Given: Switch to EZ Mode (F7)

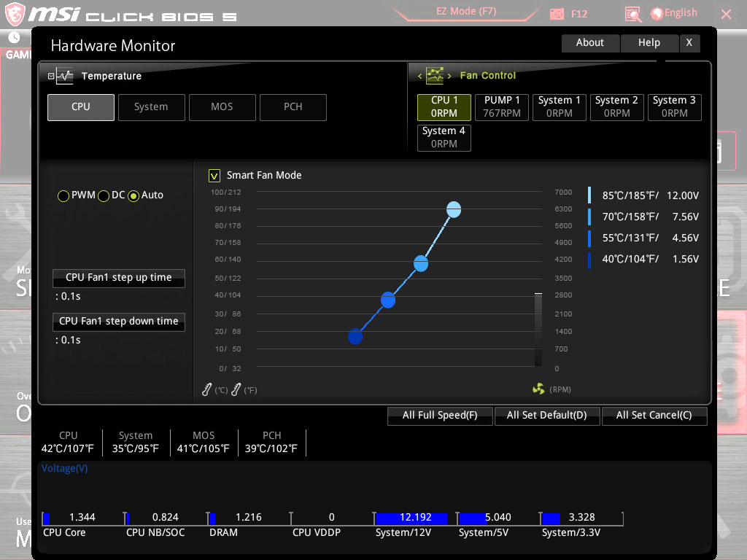Looking at the screenshot, I should (466, 12).
